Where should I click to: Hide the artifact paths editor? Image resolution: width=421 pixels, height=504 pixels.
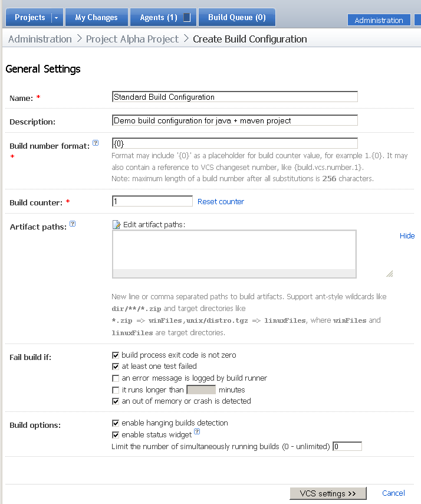click(x=407, y=235)
